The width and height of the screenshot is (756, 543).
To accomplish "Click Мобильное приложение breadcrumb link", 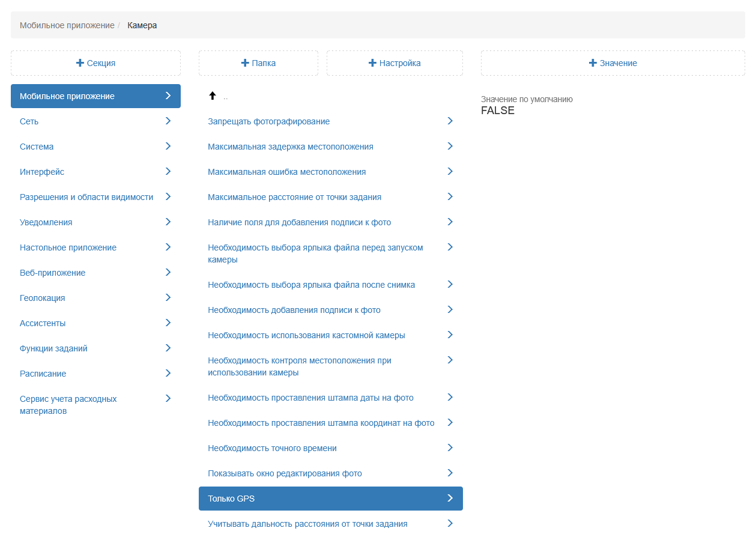I will (x=67, y=25).
